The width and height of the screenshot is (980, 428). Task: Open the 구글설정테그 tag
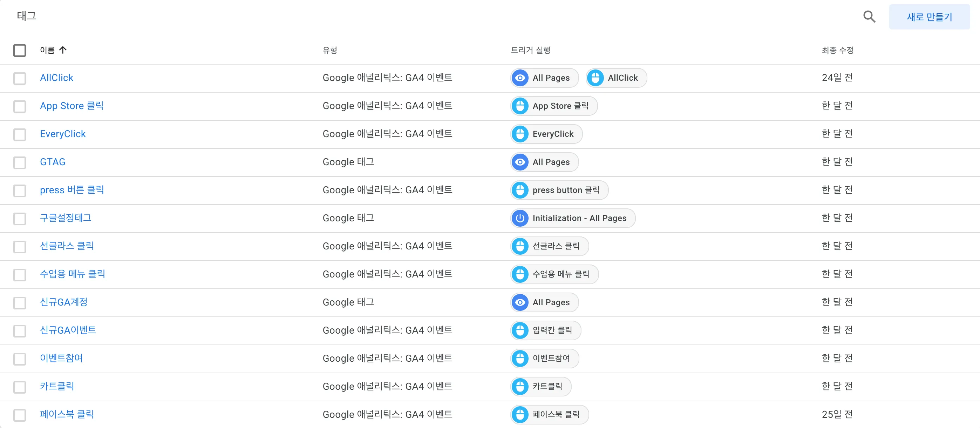(66, 218)
